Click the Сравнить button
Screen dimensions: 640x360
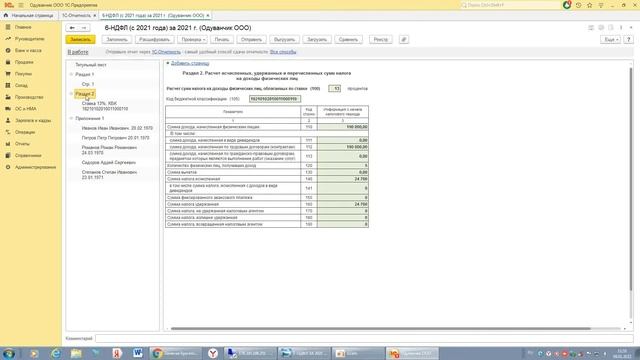pos(348,40)
